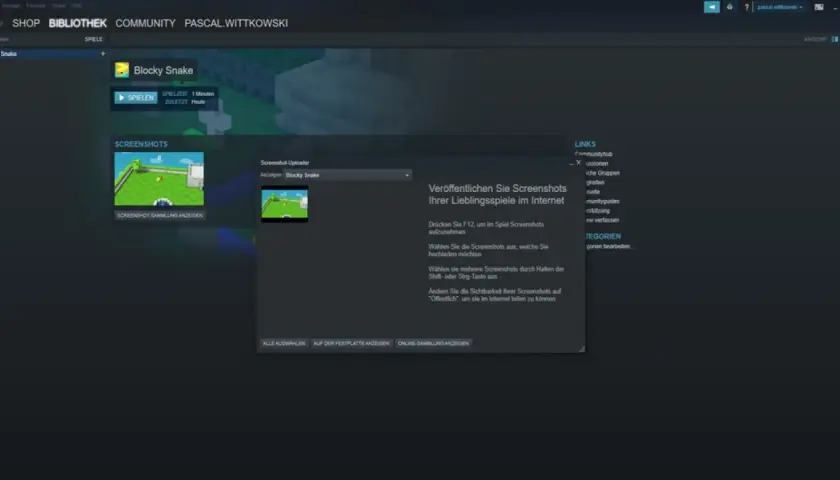Close the Screenshot-Uploader dialog with the X
The image size is (840, 480).
point(579,162)
